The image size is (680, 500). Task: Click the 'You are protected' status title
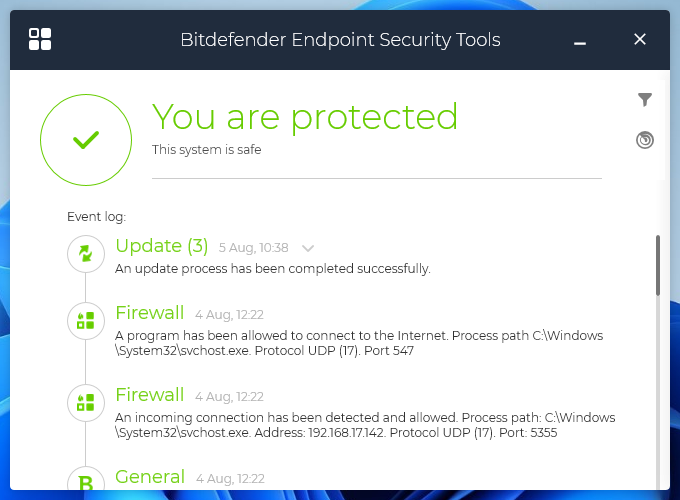pyautogui.click(x=305, y=117)
